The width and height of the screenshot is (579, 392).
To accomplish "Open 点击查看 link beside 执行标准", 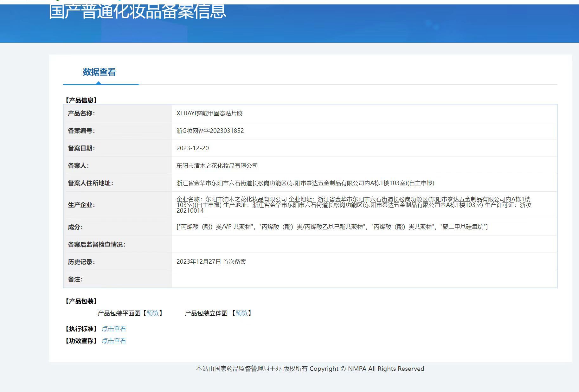I will [114, 329].
